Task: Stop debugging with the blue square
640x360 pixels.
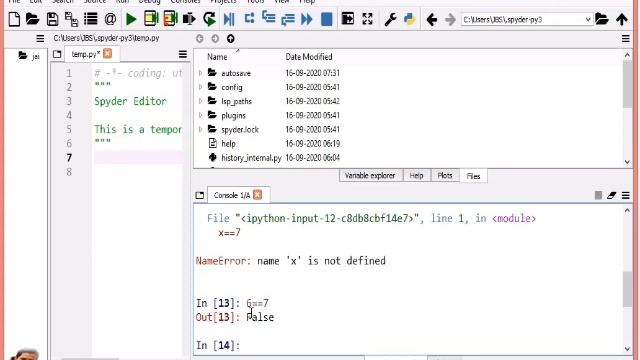Action: pos(327,19)
